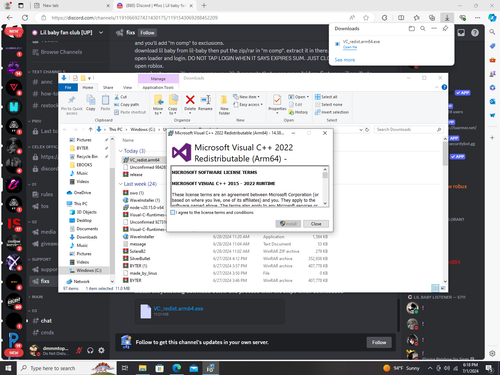The width and height of the screenshot is (500, 375).
Task: Open the Discord user settings gear
Action: point(101,350)
